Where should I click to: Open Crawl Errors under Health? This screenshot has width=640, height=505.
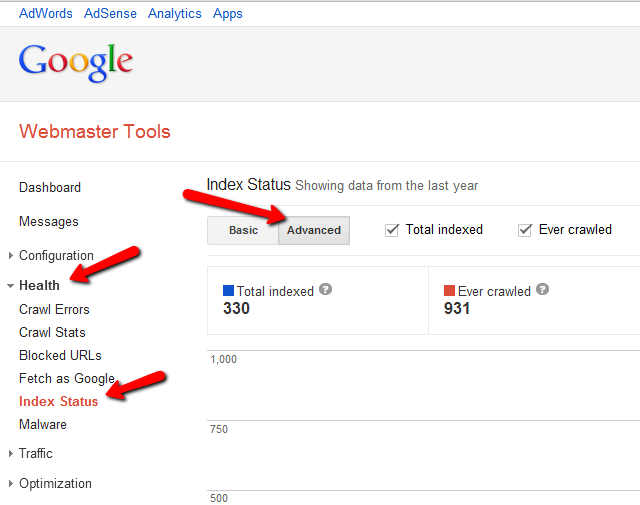pos(54,309)
